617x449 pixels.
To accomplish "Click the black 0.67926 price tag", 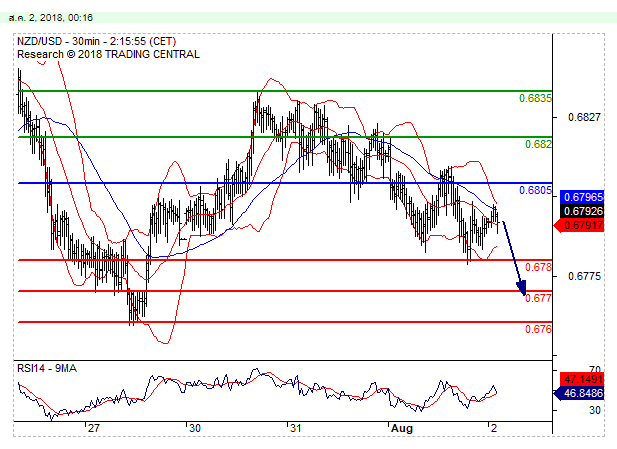I will click(582, 211).
